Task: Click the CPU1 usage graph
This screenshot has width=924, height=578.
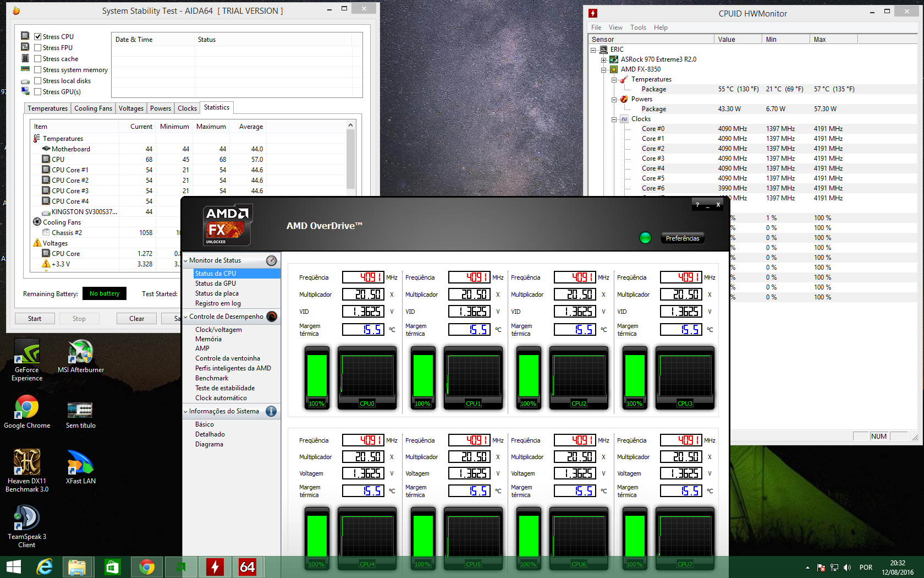Action: (x=473, y=377)
